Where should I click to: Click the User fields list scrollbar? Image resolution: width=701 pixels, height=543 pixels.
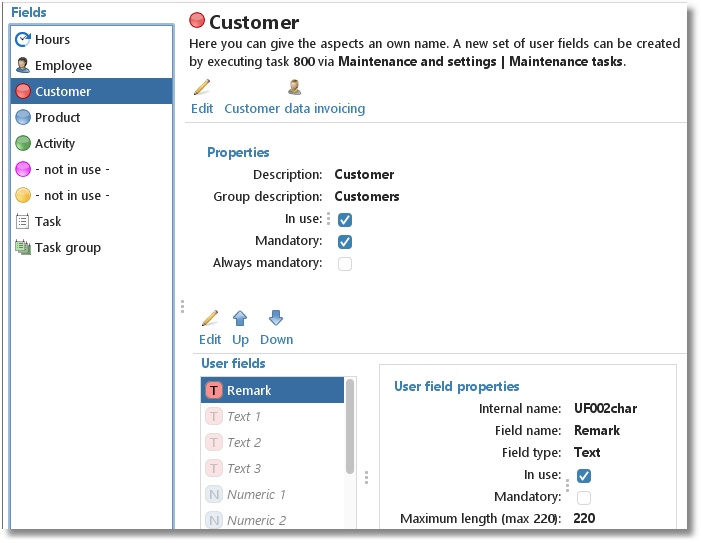[x=350, y=426]
